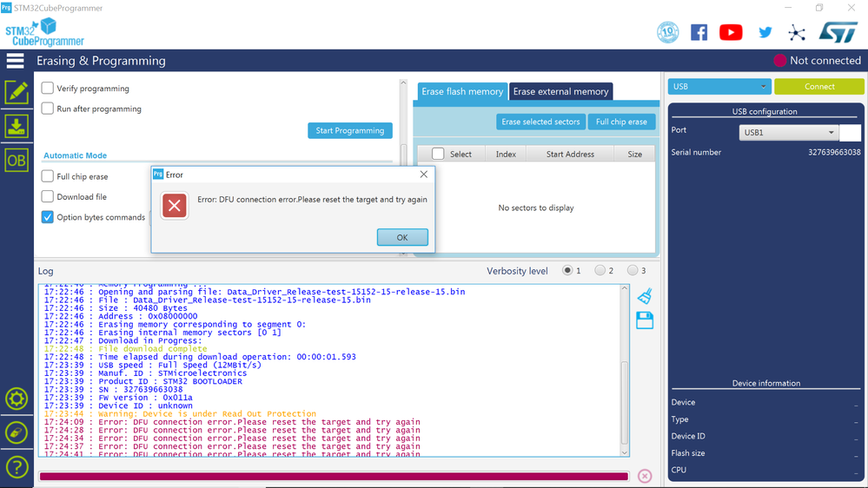The height and width of the screenshot is (488, 868).
Task: Open the USB interface dropdown
Action: (719, 86)
